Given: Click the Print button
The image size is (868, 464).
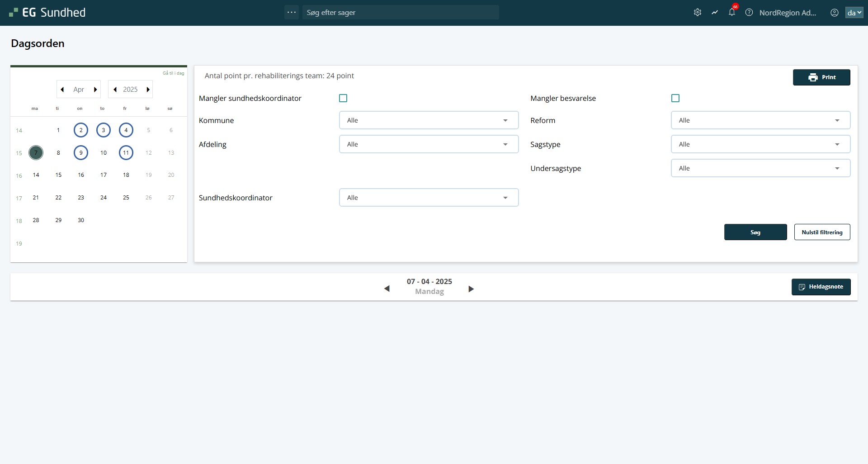Looking at the screenshot, I should click(x=821, y=77).
